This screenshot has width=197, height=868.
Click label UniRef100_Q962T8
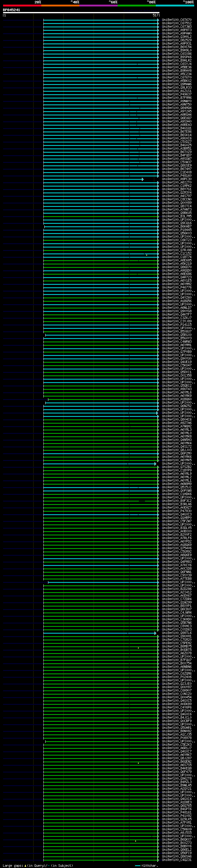[x=176, y=778]
